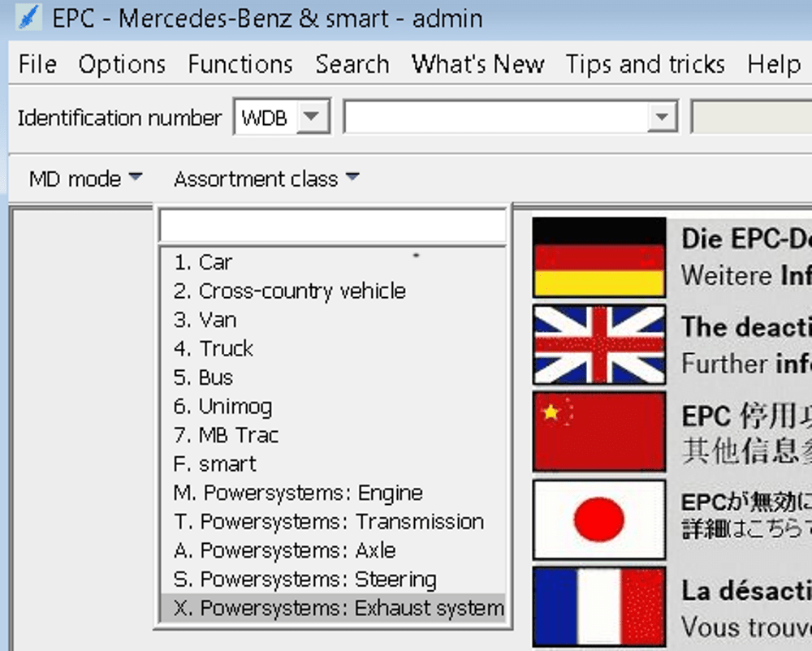Select 'F. smart' assortment class
812x651 pixels.
click(332, 463)
